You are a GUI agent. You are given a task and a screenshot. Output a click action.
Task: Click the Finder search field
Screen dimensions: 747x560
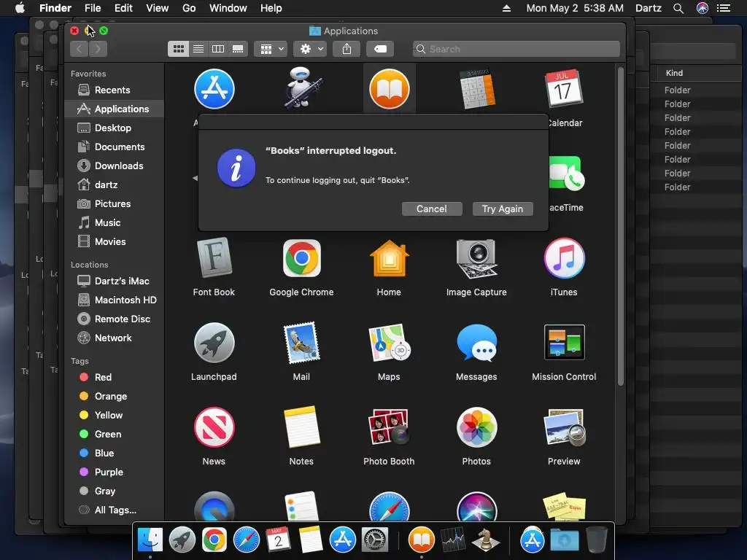(x=516, y=49)
